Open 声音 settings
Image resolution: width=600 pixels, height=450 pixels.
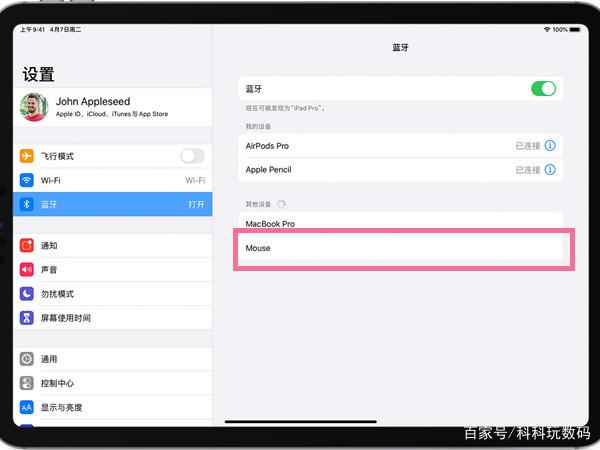point(112,269)
